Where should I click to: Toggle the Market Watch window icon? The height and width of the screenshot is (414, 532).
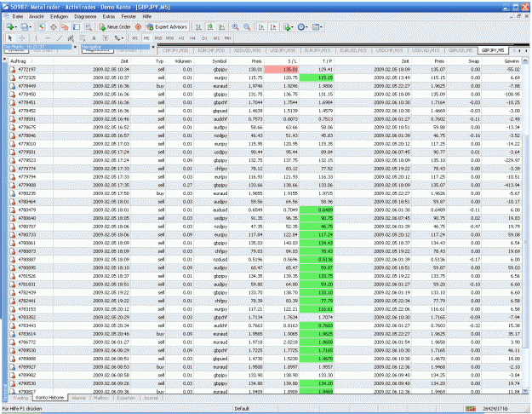[42, 26]
